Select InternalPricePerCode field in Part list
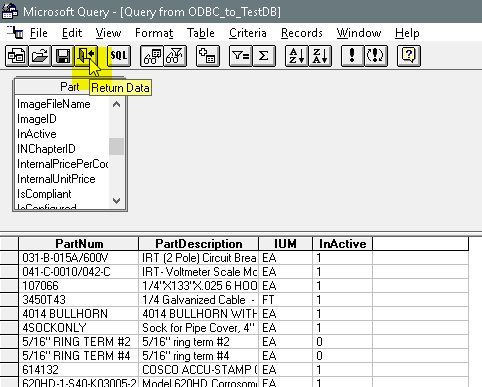 click(x=62, y=164)
